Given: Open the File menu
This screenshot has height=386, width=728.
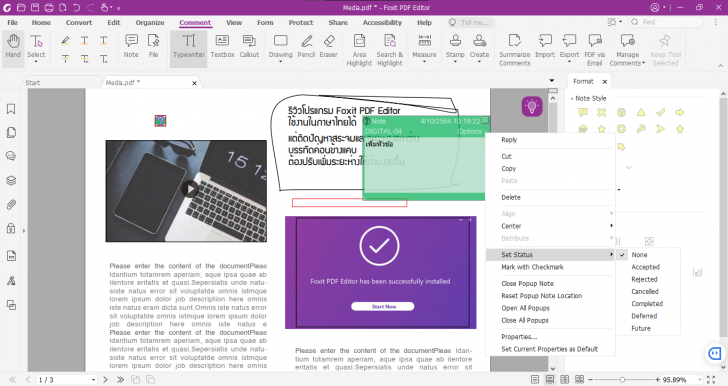Looking at the screenshot, I should pyautogui.click(x=13, y=22).
